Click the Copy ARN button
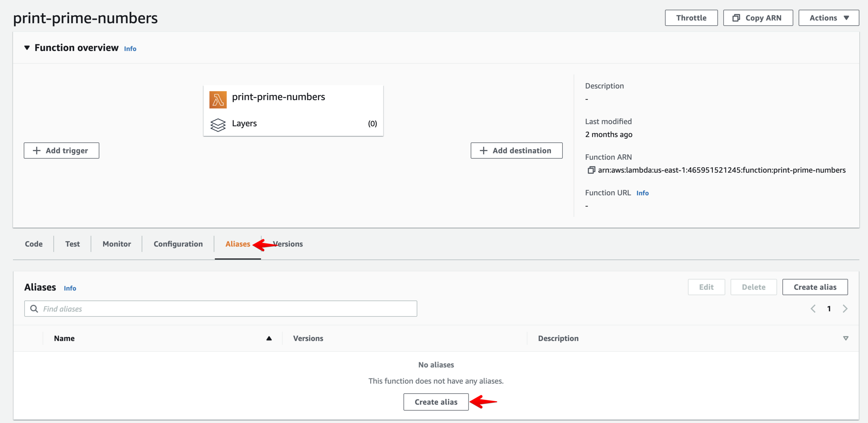 pos(758,18)
